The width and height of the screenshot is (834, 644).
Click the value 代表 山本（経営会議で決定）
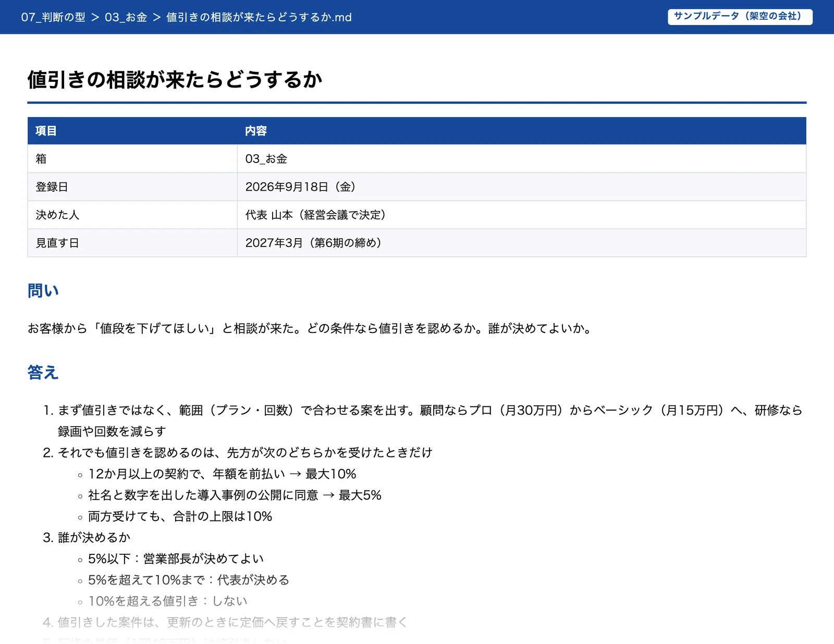(x=315, y=215)
